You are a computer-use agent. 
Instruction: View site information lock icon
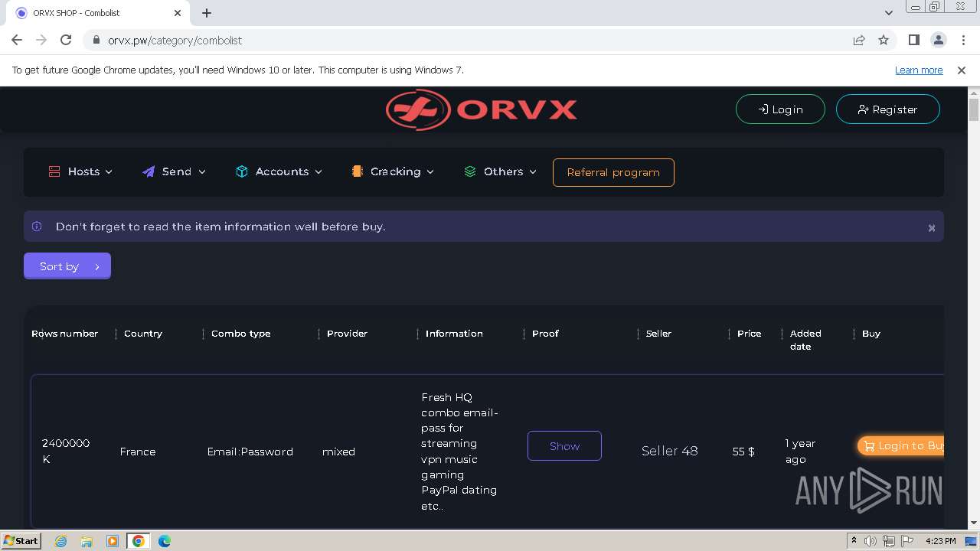point(96,41)
